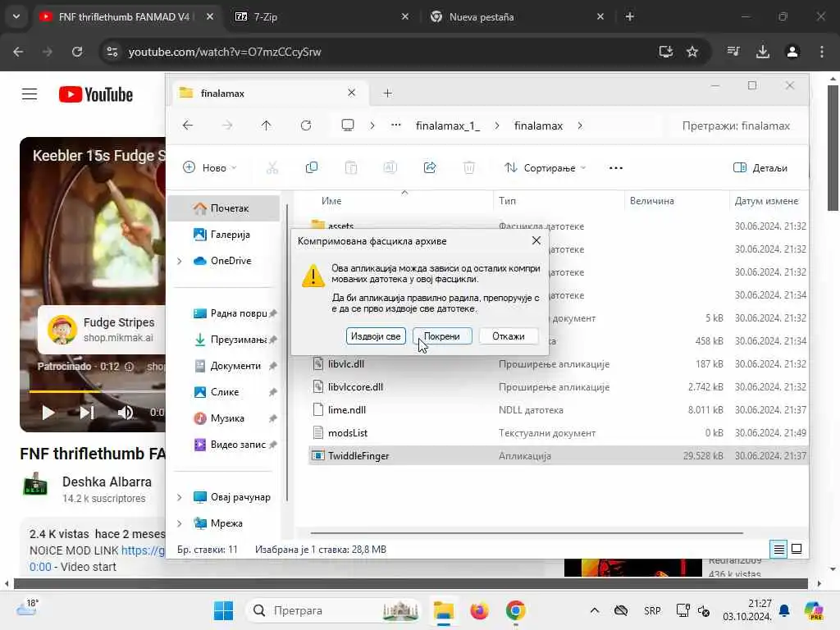
Task: Open Windows Start menu
Action: coord(223,610)
